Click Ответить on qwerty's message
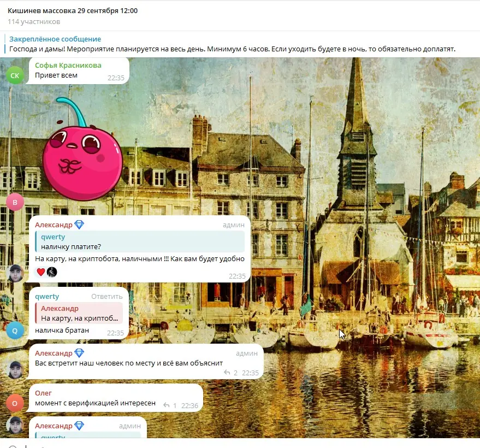The image size is (480, 448). point(107,297)
